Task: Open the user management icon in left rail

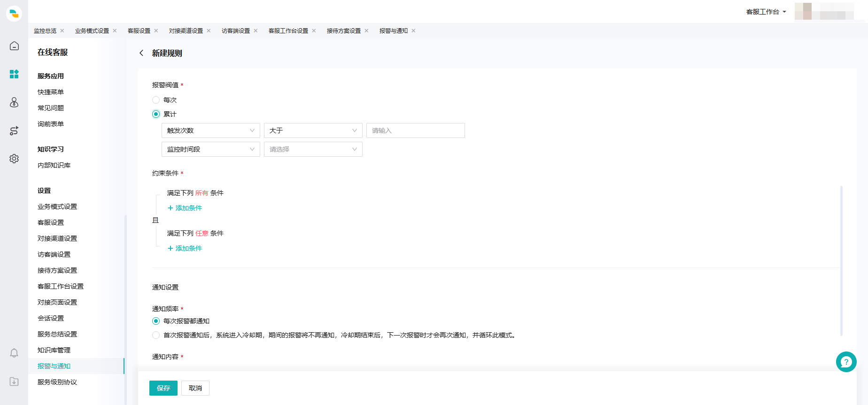Action: point(14,102)
